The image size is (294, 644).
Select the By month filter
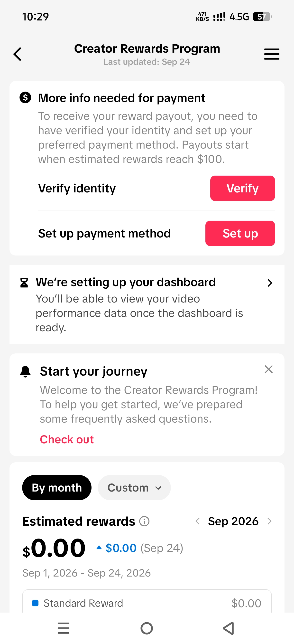click(57, 487)
